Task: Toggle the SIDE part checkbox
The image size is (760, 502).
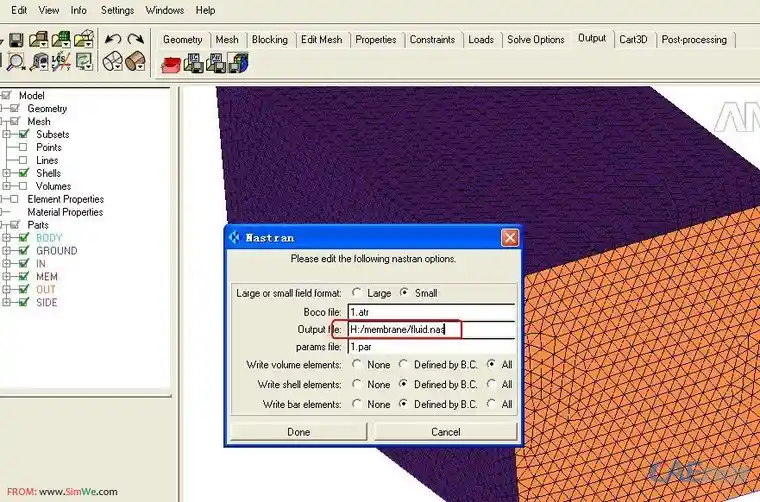Action: 23,302
